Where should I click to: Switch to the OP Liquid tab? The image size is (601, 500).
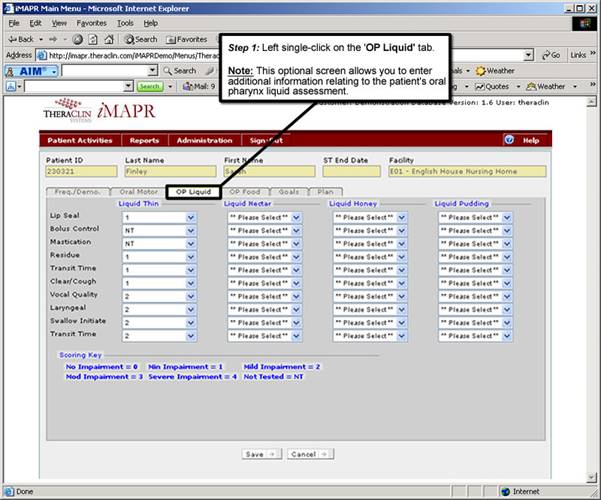tap(194, 192)
